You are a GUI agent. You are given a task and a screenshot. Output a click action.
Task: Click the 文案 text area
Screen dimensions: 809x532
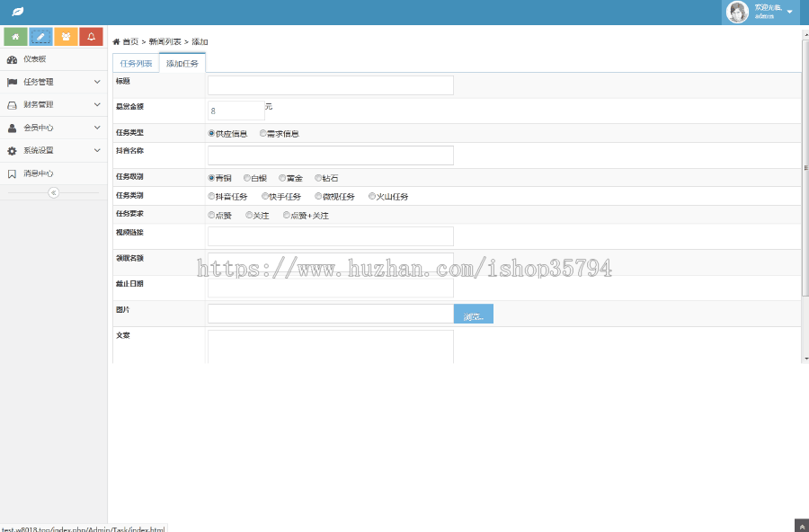(x=331, y=347)
